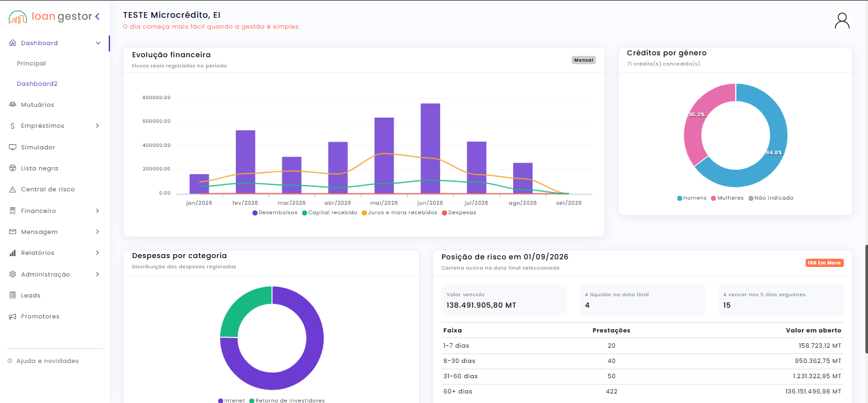This screenshot has height=403, width=868.
Task: Click the Prestações column header
Action: coord(611,331)
